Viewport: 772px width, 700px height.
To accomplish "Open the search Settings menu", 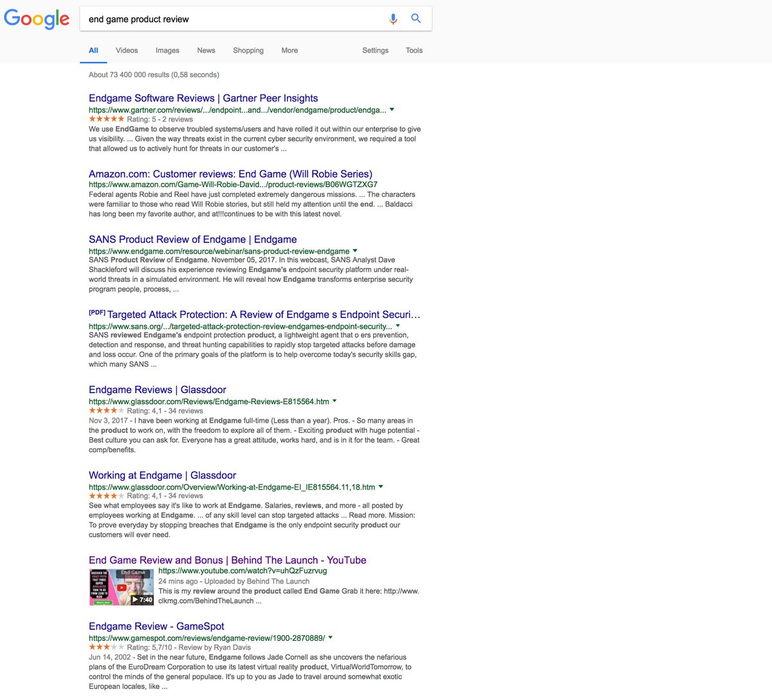I will coord(375,50).
